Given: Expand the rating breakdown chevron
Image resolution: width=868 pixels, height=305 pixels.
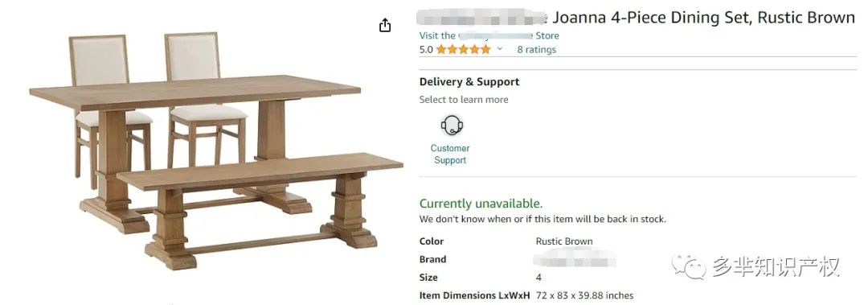Looking at the screenshot, I should (500, 49).
